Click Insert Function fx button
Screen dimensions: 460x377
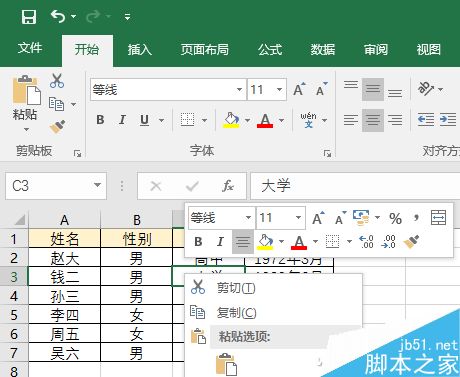(228, 186)
